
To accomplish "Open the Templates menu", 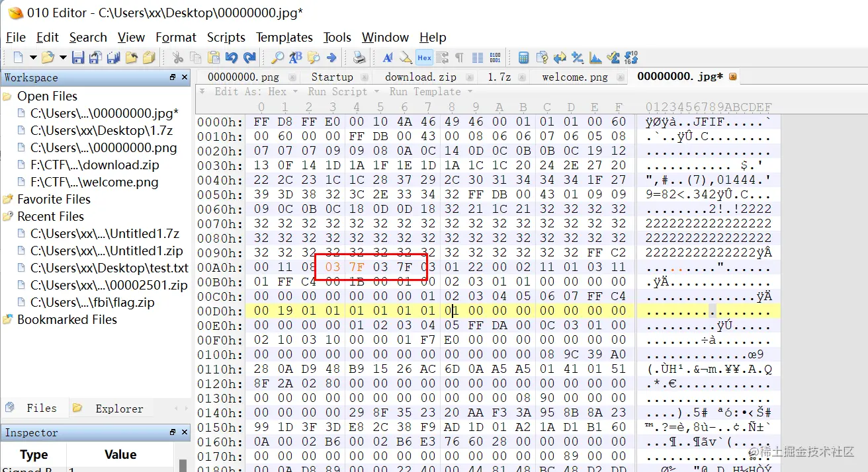I will (284, 37).
